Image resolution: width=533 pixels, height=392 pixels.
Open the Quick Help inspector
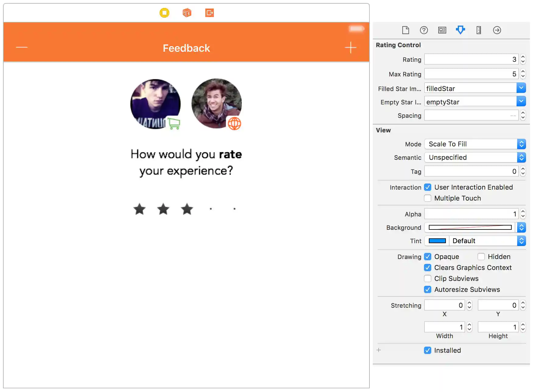pos(424,30)
